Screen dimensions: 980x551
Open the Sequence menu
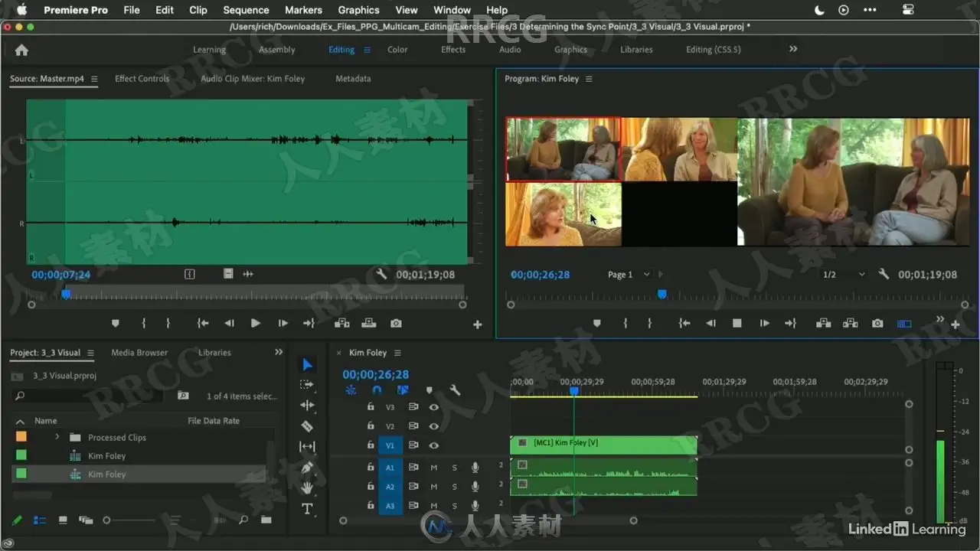[246, 10]
